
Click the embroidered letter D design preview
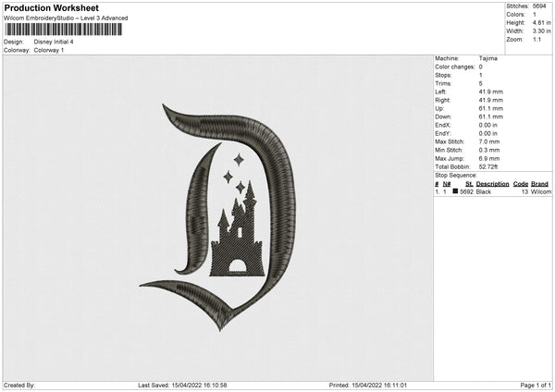coord(218,217)
